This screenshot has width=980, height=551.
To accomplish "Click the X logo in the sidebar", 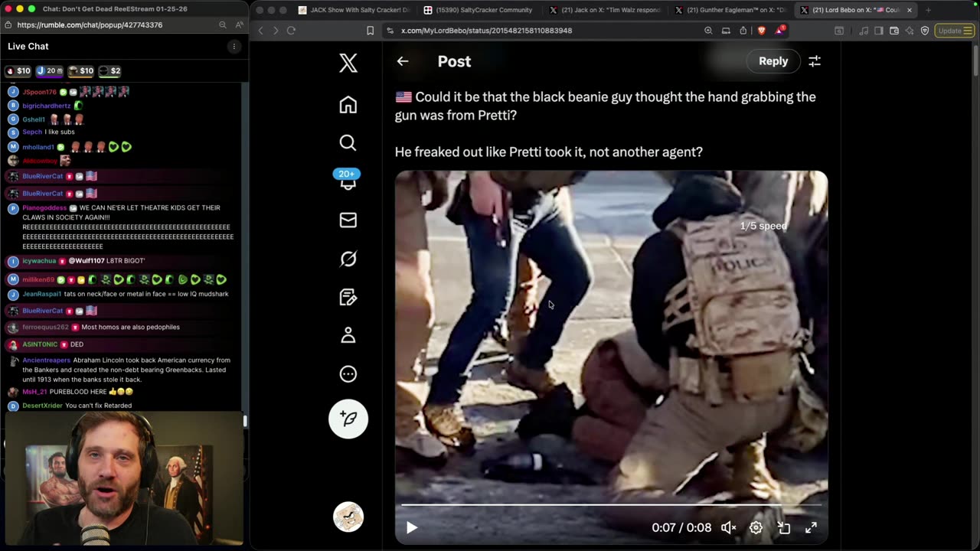I will pyautogui.click(x=348, y=63).
